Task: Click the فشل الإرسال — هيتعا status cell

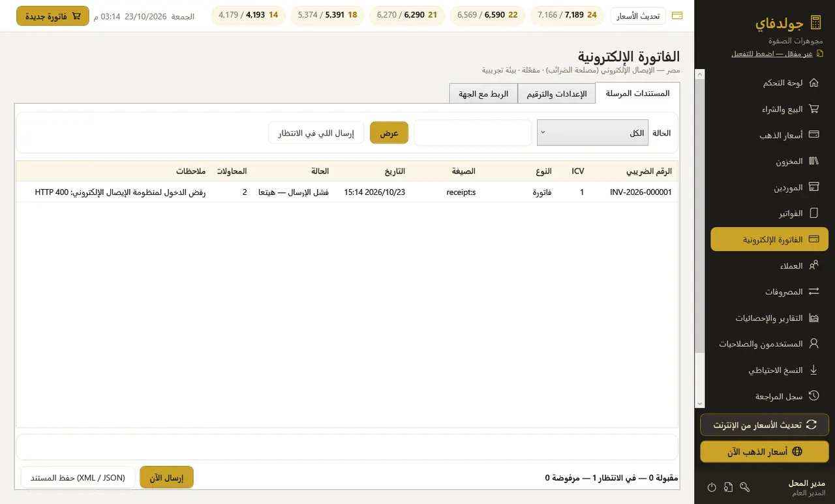Action: [294, 192]
